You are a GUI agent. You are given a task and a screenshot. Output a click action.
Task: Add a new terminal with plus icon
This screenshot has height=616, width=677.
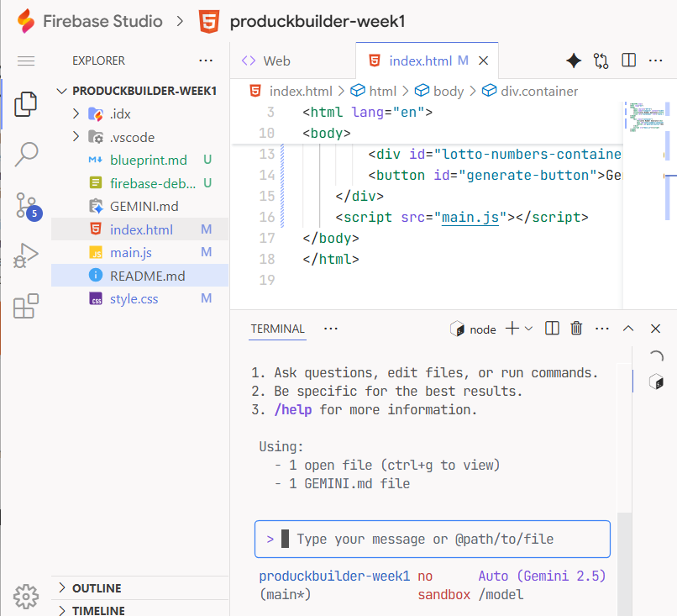[x=512, y=329]
